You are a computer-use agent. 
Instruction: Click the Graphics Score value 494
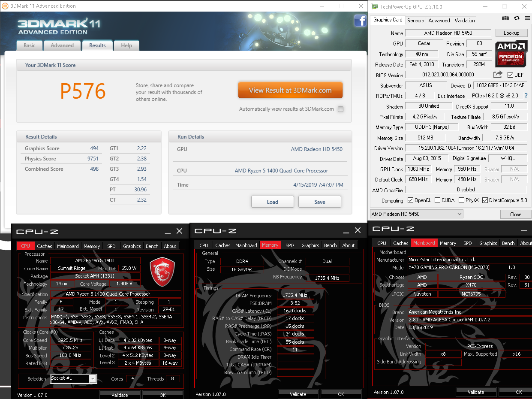pos(94,148)
